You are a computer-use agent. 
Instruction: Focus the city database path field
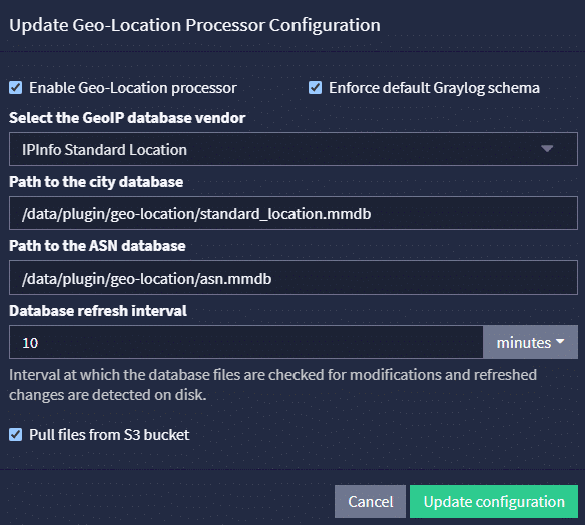(x=293, y=213)
